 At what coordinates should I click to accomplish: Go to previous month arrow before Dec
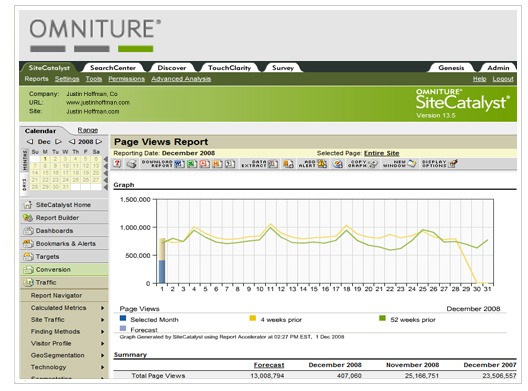click(30, 142)
